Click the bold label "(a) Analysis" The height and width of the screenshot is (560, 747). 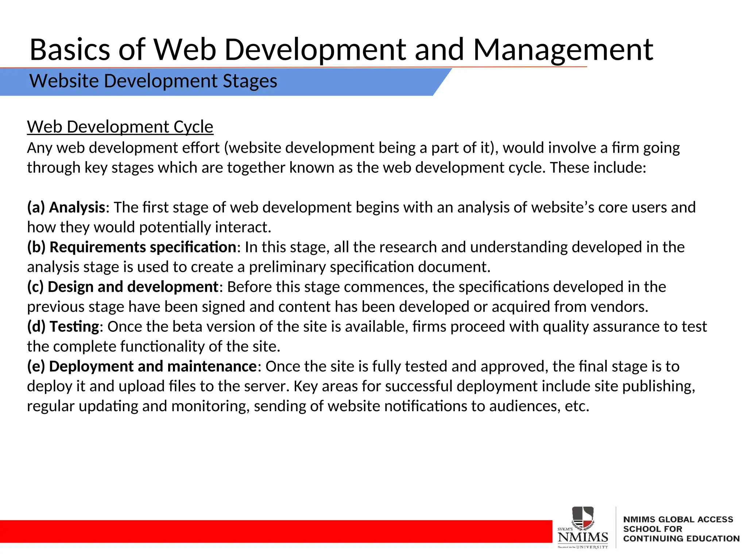click(66, 207)
